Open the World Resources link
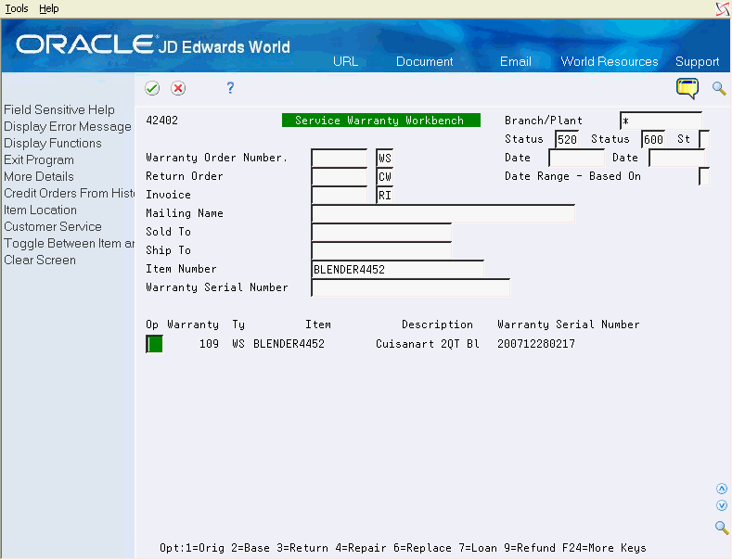732x560 pixels. (610, 61)
